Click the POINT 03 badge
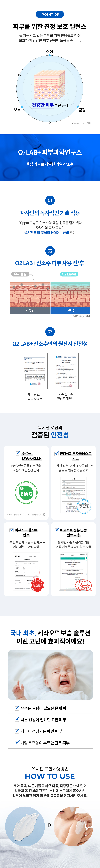Image resolution: width=100 pixels, height=868 pixels. click(50, 14)
